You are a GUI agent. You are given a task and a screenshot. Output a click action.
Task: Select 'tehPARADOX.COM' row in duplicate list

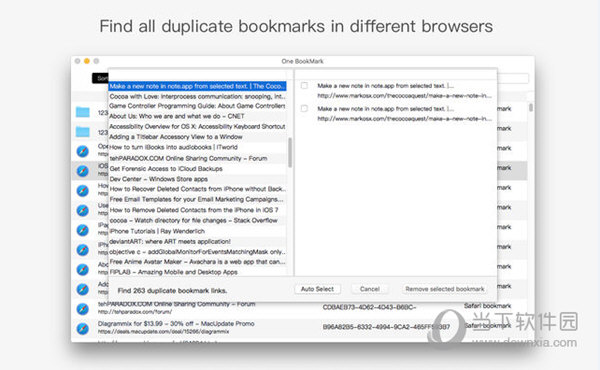tap(197, 158)
